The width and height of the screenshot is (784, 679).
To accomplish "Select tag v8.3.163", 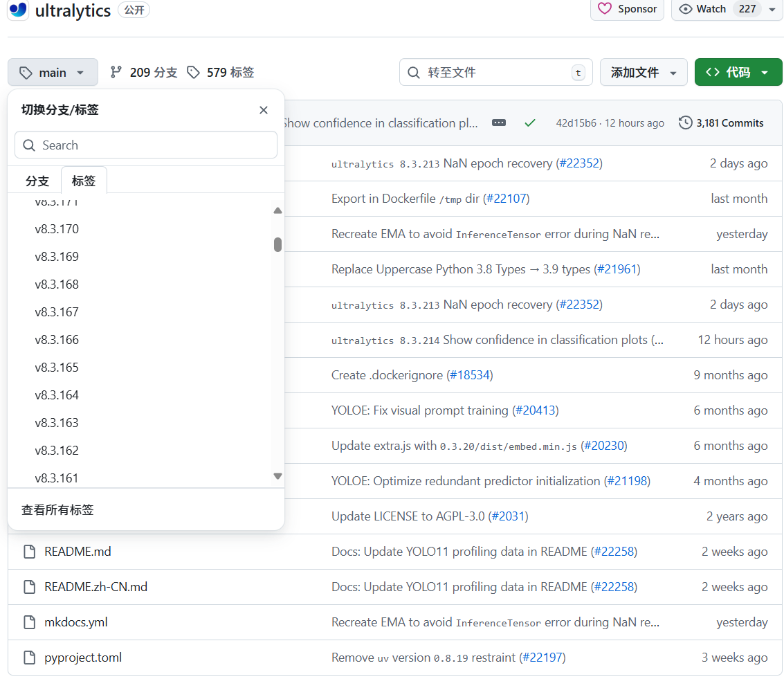I will (x=57, y=423).
